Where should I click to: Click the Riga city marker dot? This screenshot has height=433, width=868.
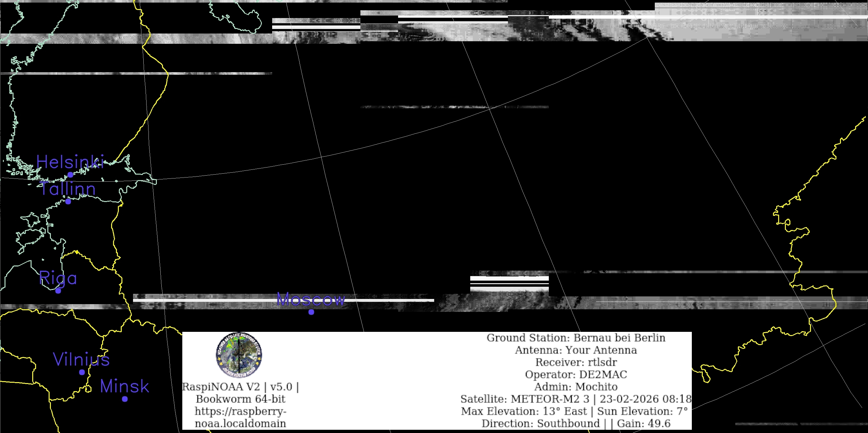tap(58, 291)
